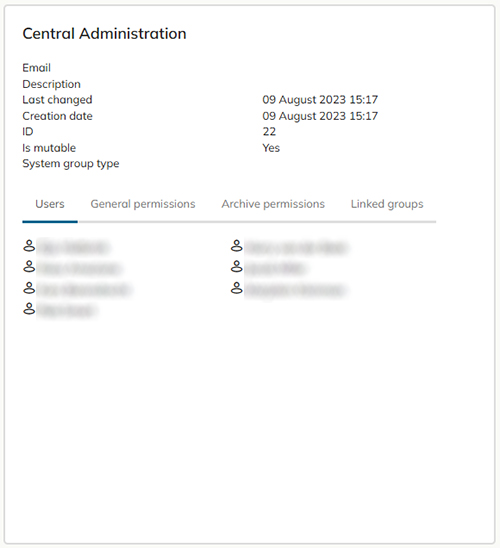Select the Last changed date value
500x548 pixels.
320,100
